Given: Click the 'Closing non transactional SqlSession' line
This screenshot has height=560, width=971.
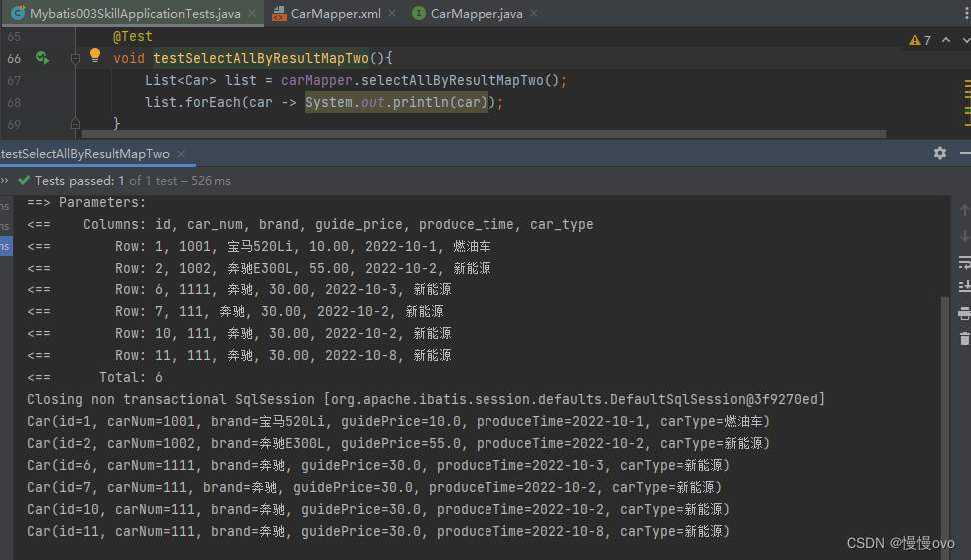Looking at the screenshot, I should tap(426, 399).
